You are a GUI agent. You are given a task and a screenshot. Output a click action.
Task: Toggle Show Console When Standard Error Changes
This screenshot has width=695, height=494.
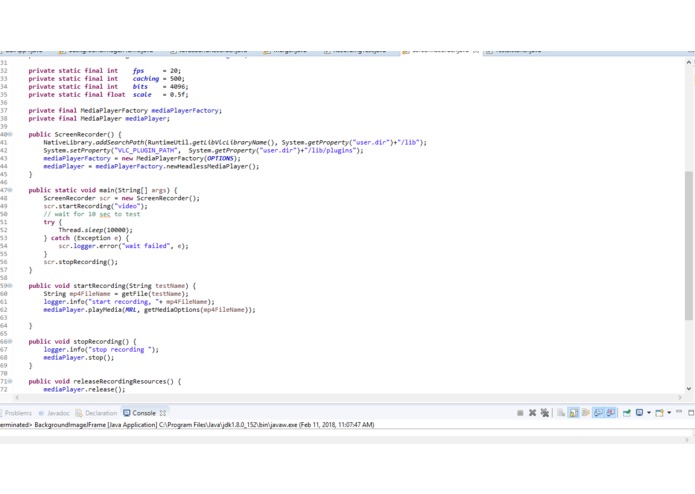tap(611, 413)
